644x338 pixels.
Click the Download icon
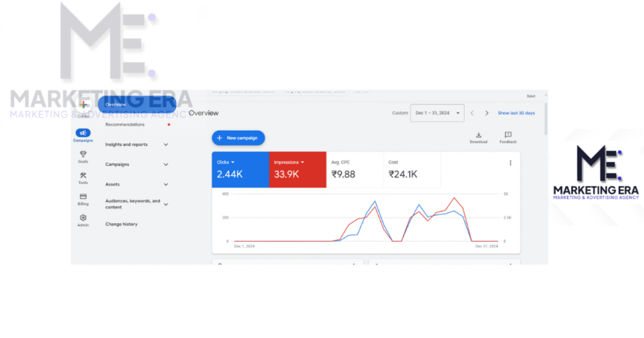[478, 135]
